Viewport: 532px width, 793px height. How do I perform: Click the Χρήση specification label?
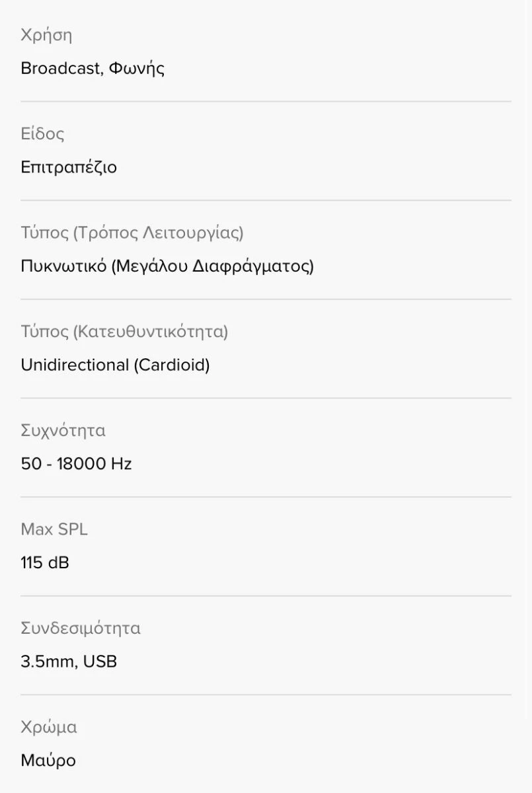[x=46, y=36]
